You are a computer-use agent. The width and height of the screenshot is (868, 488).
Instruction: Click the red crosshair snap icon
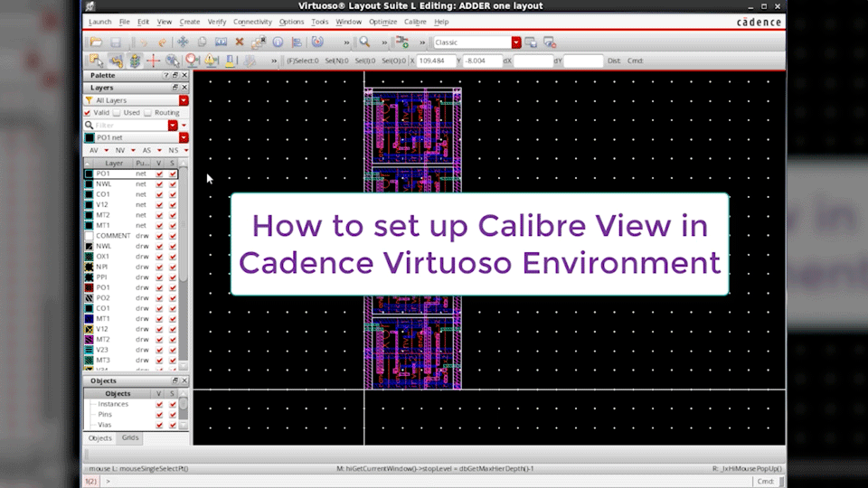point(153,61)
